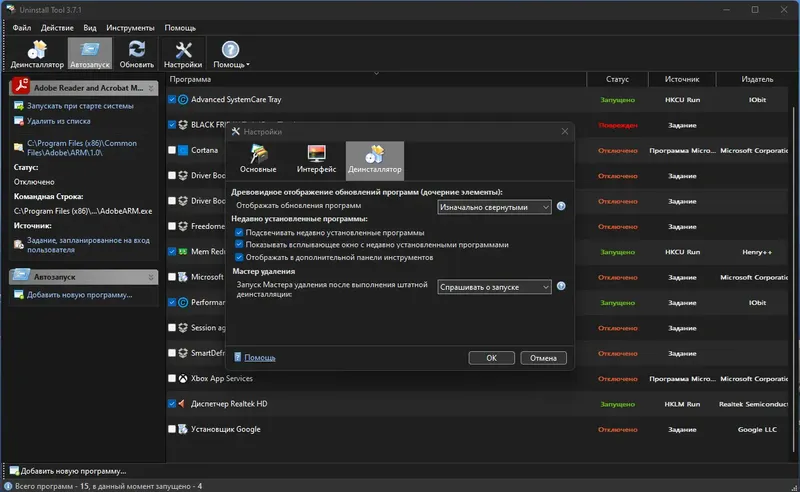Image resolution: width=800 pixels, height=492 pixels.
Task: Click Удалить из списка link
Action: click(x=59, y=121)
